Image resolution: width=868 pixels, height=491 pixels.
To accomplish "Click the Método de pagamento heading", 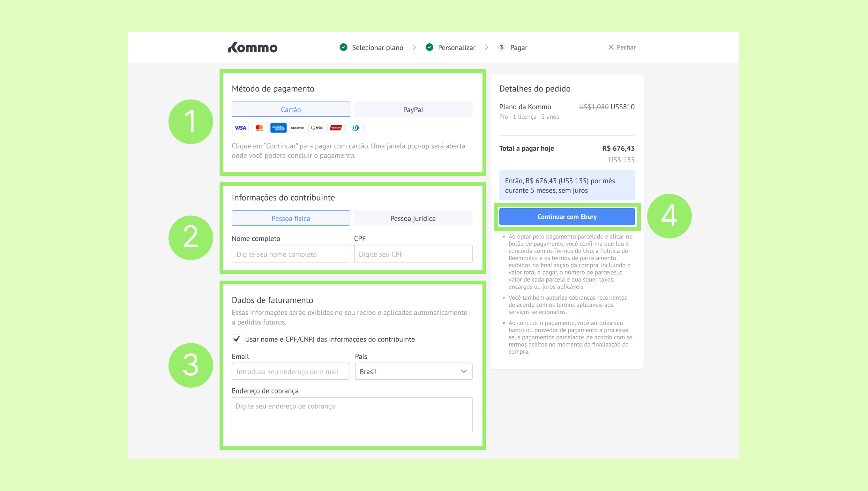I will click(273, 89).
